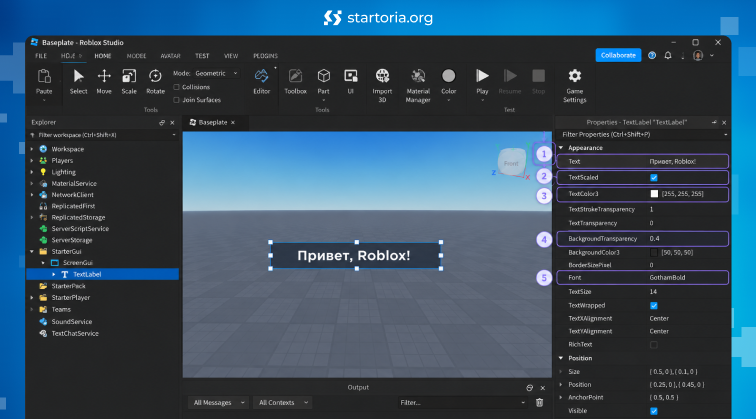Image resolution: width=756 pixels, height=419 pixels.
Task: Activate the Move tool
Action: (104, 76)
